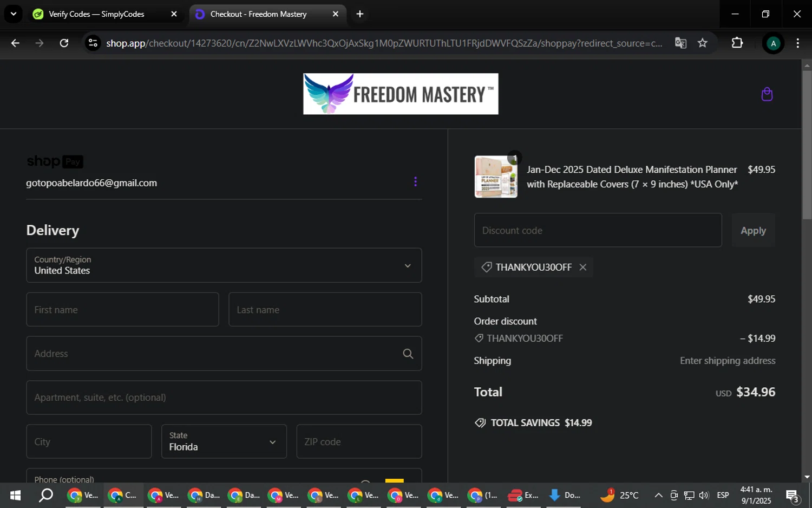Reload the checkout page
Screen dimensions: 812x508
(x=64, y=43)
